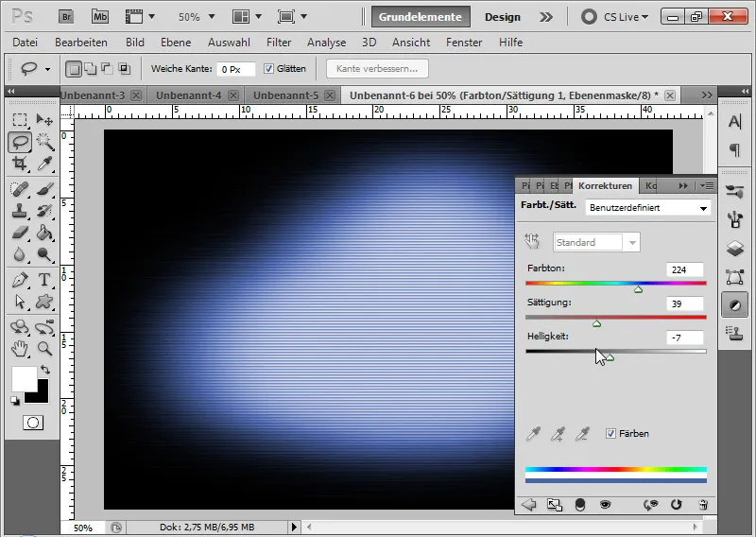The image size is (756, 537).
Task: Click the Weiche Kante input field
Action: [235, 69]
